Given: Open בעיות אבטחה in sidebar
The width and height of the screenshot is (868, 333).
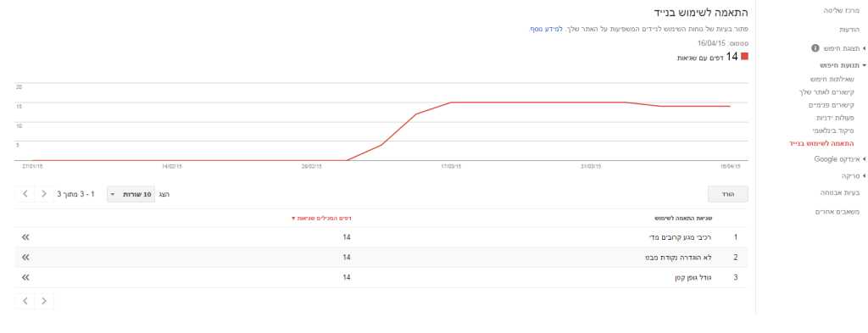Looking at the screenshot, I should click(x=837, y=192).
